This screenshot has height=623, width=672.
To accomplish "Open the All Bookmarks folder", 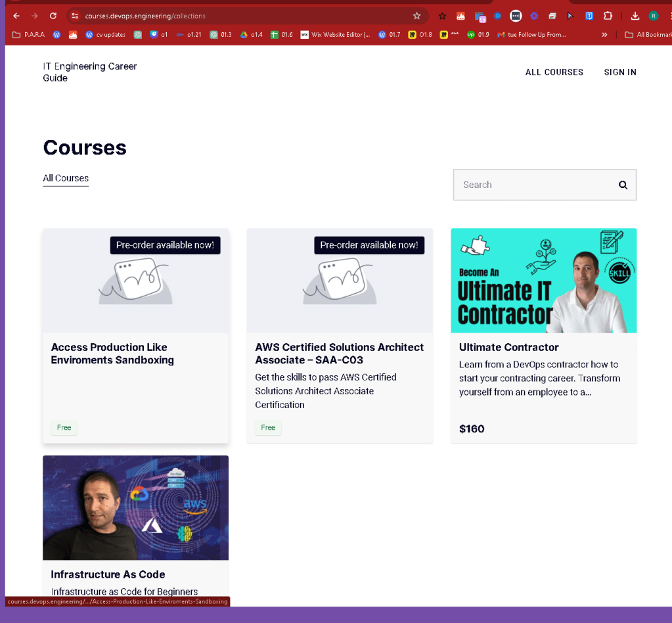I will (x=648, y=35).
